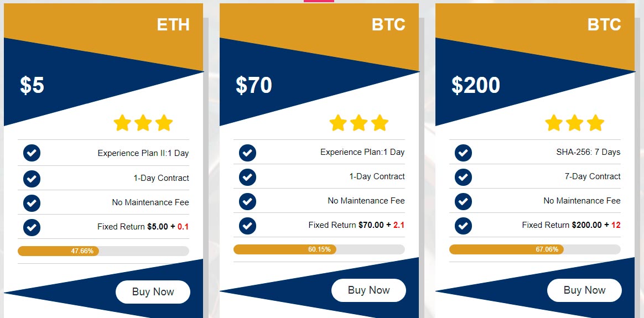This screenshot has height=318, width=644.
Task: Click checkmark next to $70 plan No Maintenance Fee
Action: coord(247,201)
